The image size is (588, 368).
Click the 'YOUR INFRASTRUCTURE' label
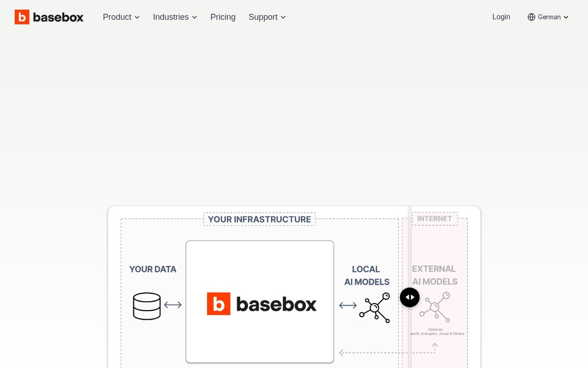point(260,219)
